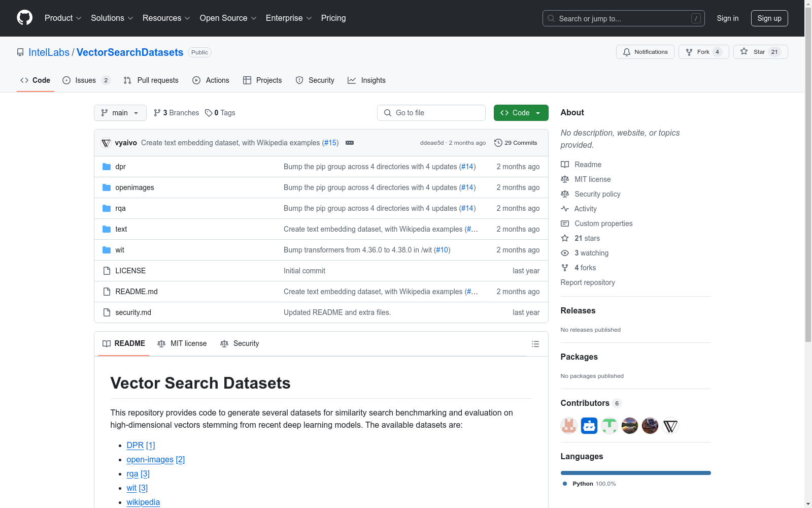The image size is (812, 508).
Task: Click the activity pulse icon
Action: pyautogui.click(x=565, y=209)
